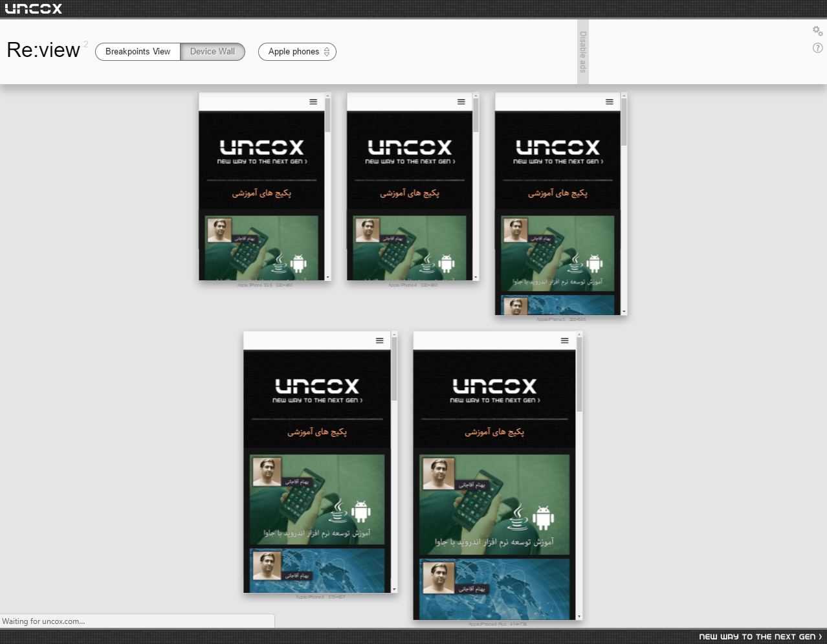Screen dimensions: 827x644
Task: Click down scroll arrow in iPhone 3GS frame
Action: click(x=328, y=277)
